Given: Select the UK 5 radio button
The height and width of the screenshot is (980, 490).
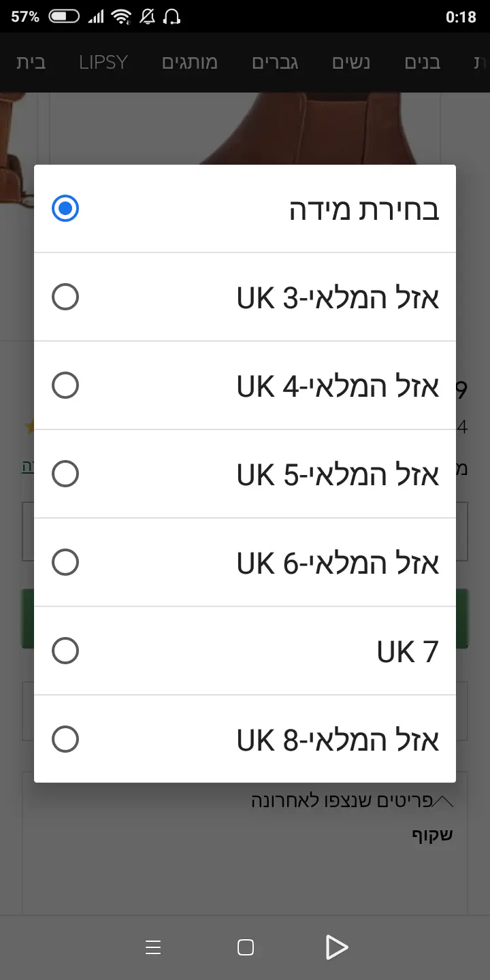Looking at the screenshot, I should [65, 474].
